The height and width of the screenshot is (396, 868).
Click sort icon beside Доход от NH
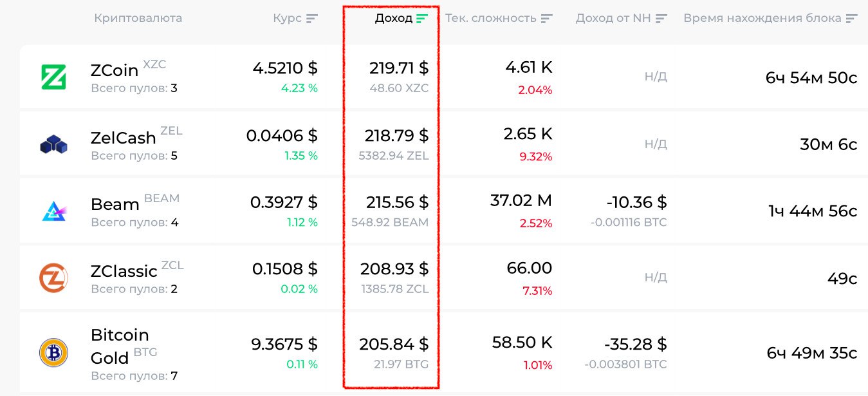tap(661, 19)
